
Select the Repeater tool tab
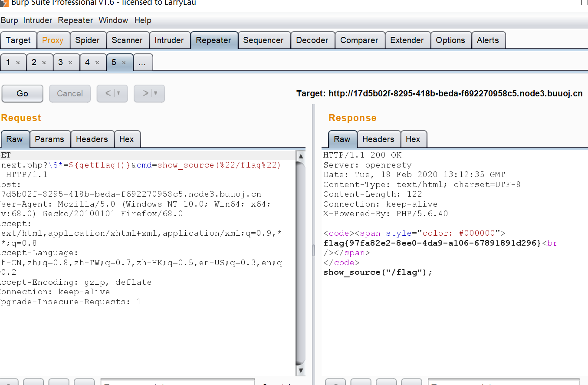[x=214, y=40]
